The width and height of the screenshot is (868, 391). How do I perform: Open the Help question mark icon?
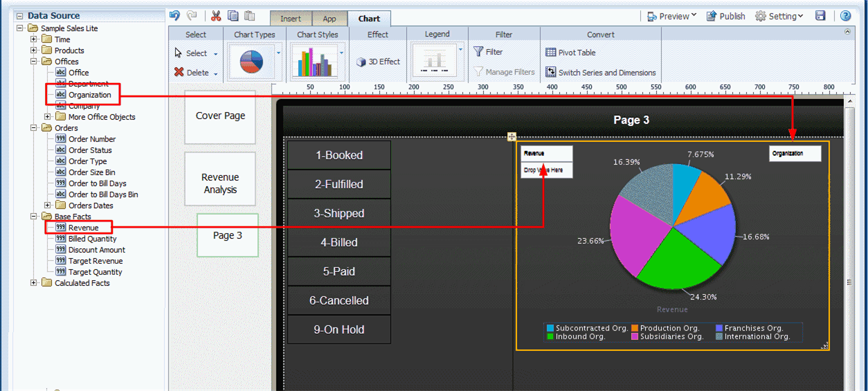846,16
